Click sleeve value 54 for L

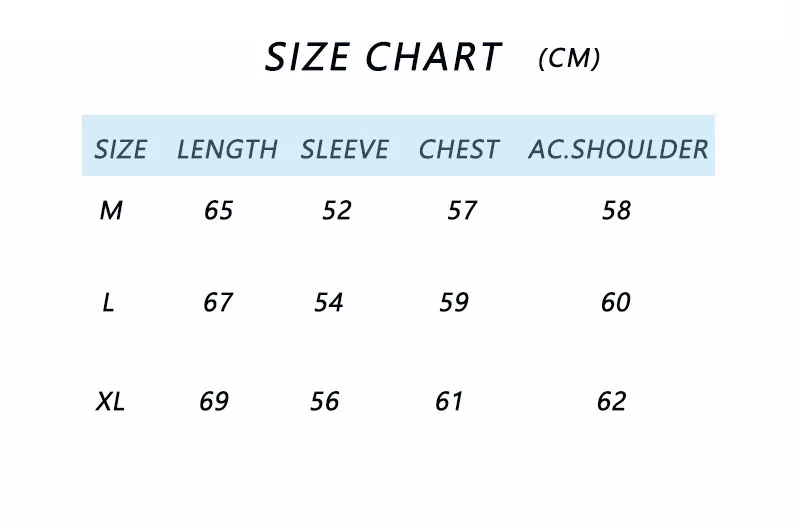tap(329, 303)
